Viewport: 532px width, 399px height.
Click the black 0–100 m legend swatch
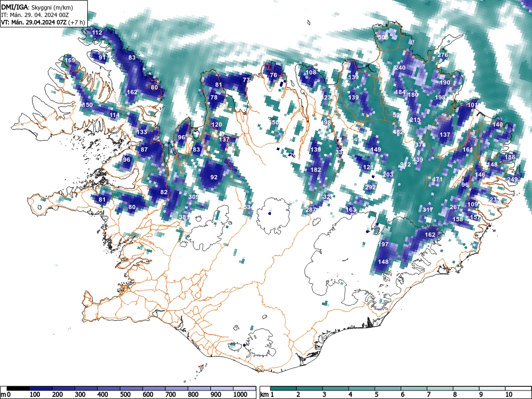click(x=18, y=388)
